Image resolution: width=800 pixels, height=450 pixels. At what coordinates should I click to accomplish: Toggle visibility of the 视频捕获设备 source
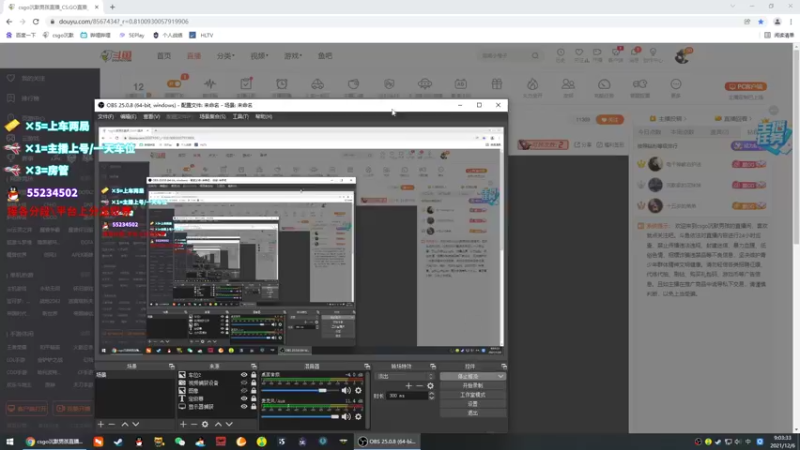click(x=244, y=383)
